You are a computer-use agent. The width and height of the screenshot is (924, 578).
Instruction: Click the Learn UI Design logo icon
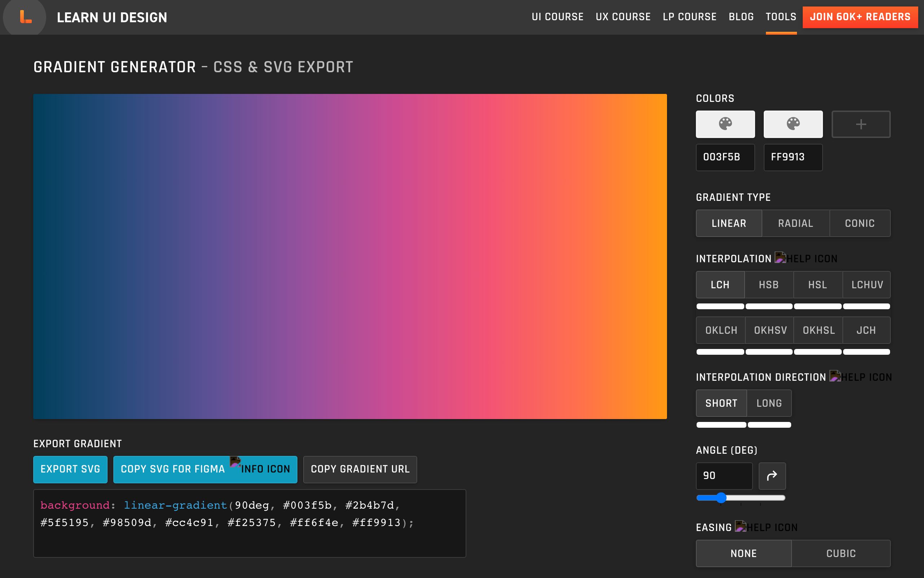click(x=25, y=17)
